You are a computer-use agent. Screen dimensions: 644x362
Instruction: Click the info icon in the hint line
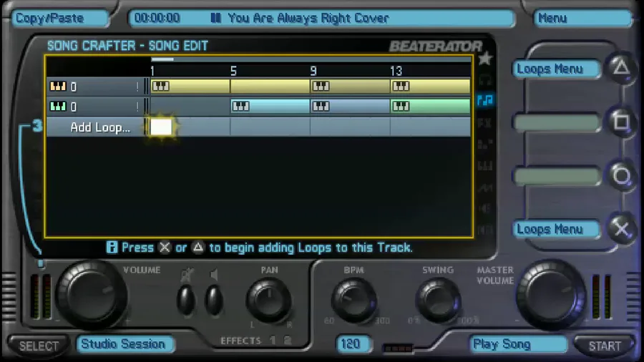(x=112, y=247)
